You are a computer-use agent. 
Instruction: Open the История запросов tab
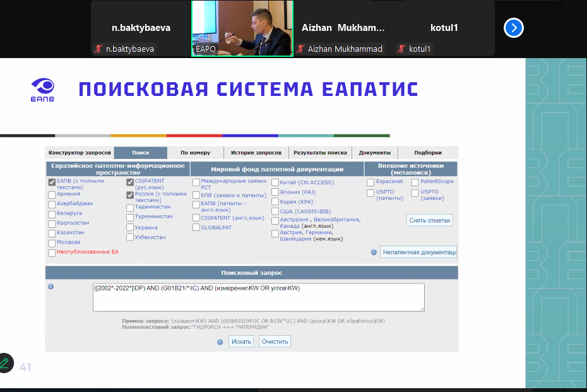pyautogui.click(x=256, y=153)
